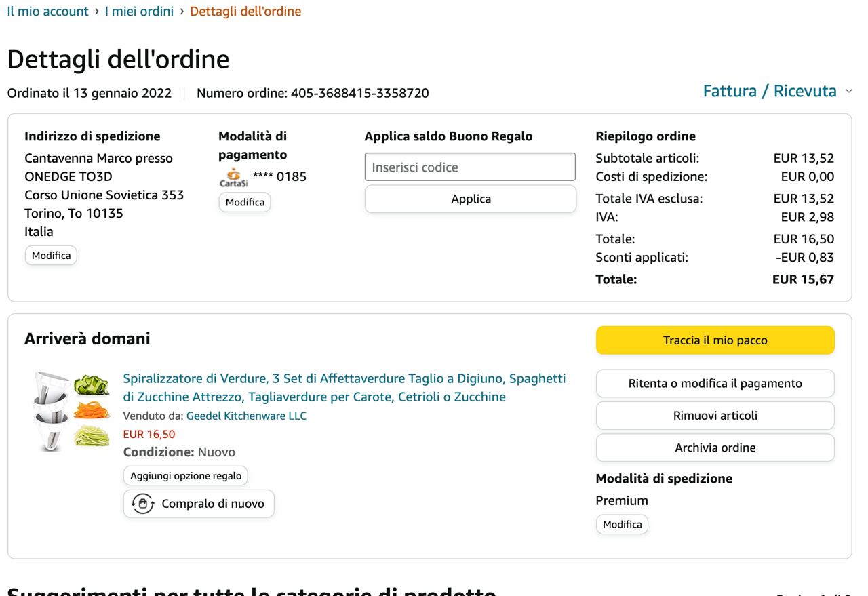Go to Il mio account breadcrumb

(x=47, y=12)
